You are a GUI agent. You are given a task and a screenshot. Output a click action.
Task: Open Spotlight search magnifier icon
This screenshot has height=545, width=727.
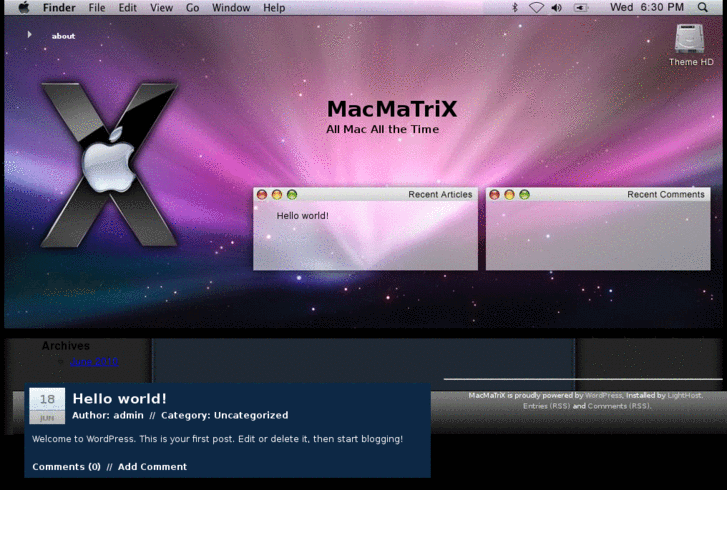702,7
